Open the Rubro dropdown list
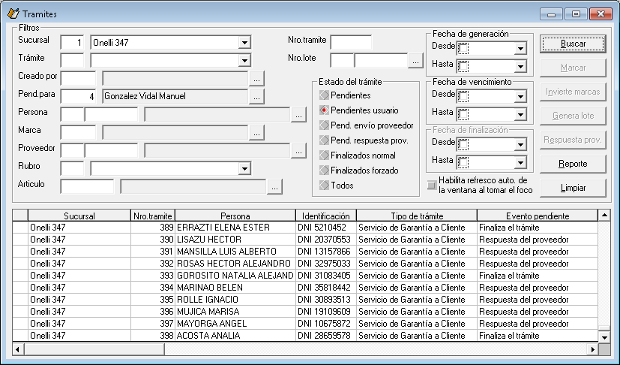Viewport: 620px width, 365px height. (245, 169)
